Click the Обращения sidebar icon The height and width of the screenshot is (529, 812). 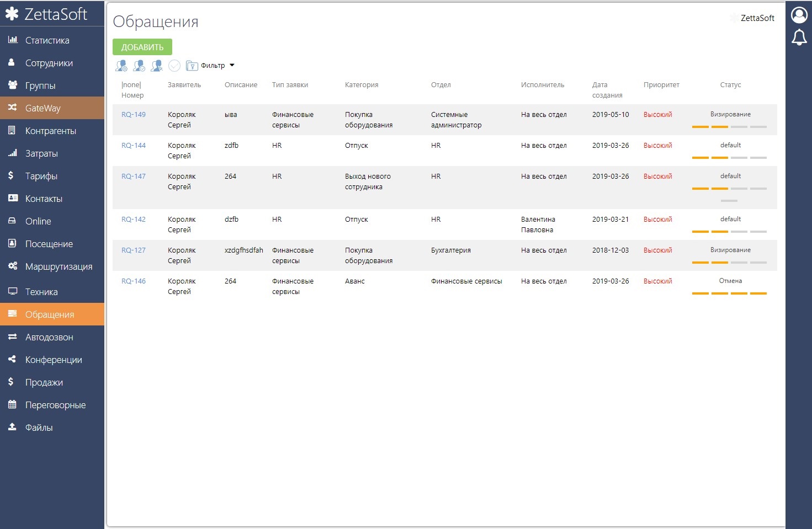(12, 314)
